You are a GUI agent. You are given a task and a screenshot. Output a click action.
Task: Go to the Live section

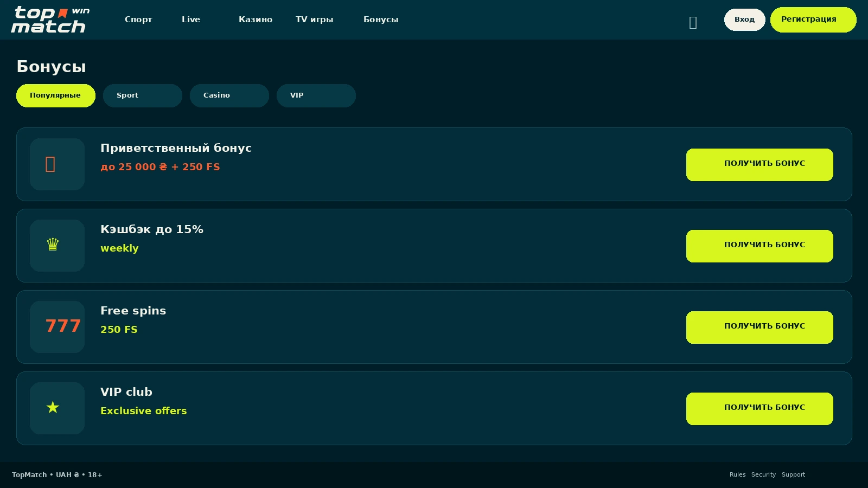click(191, 20)
